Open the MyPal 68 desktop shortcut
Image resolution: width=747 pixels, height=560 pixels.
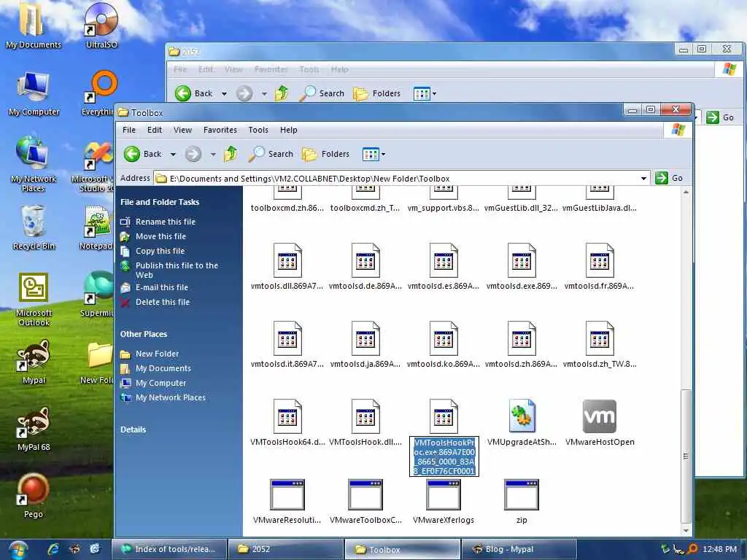pyautogui.click(x=34, y=429)
